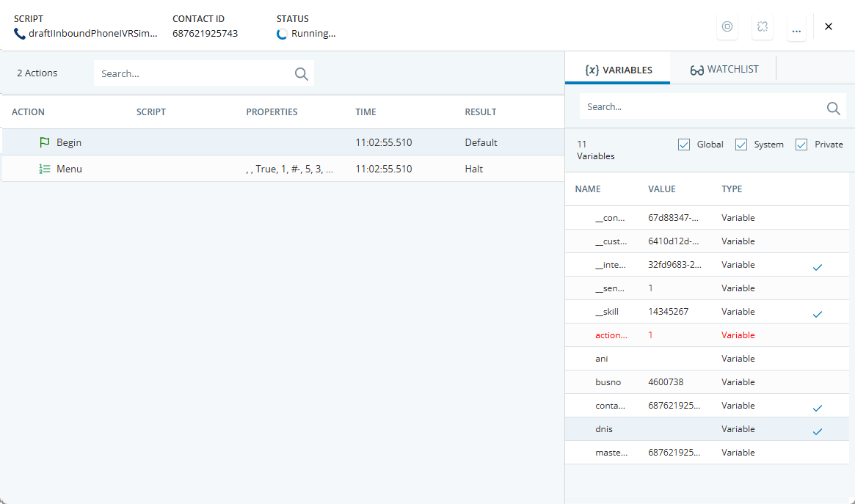Disable the Private variables checkbox

pyautogui.click(x=801, y=145)
